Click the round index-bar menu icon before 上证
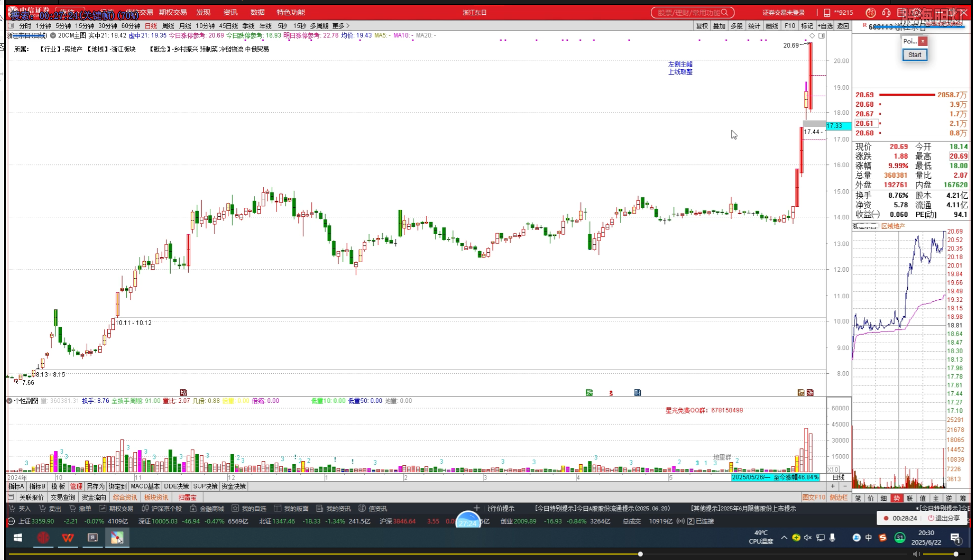This screenshot has height=560, width=973. click(11, 521)
